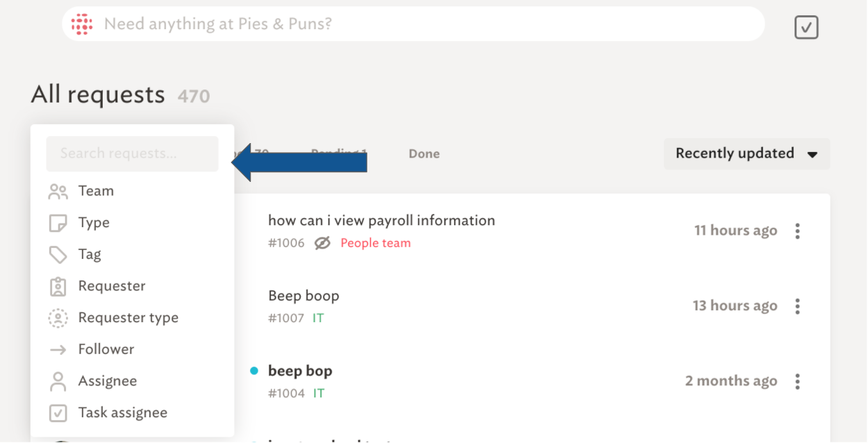Focus the Search requests input field

[x=132, y=153]
